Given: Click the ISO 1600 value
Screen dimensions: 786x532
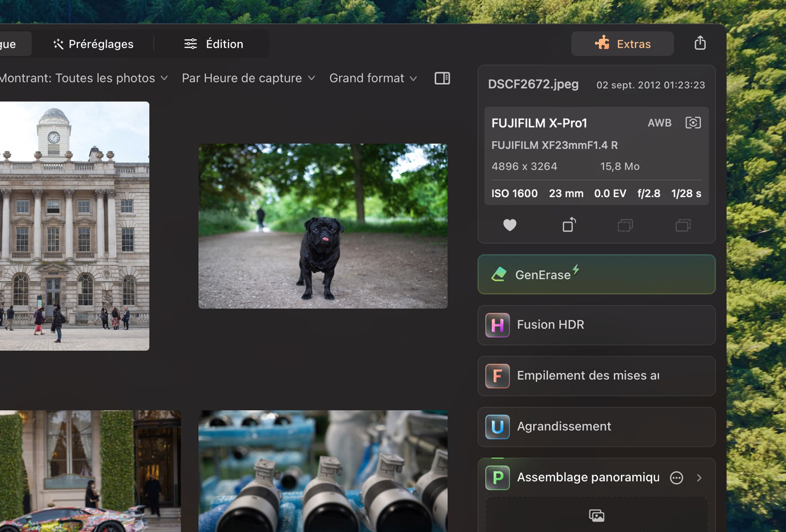Looking at the screenshot, I should point(514,194).
